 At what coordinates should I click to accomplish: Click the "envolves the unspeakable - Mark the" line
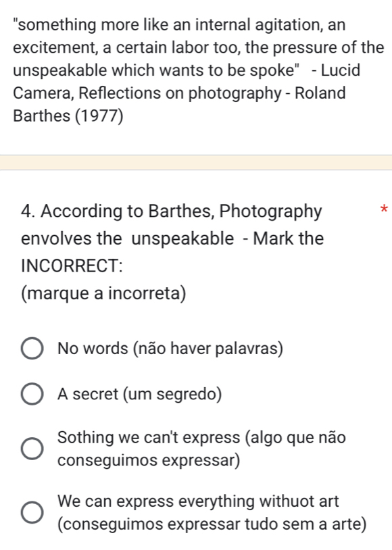coord(172,239)
